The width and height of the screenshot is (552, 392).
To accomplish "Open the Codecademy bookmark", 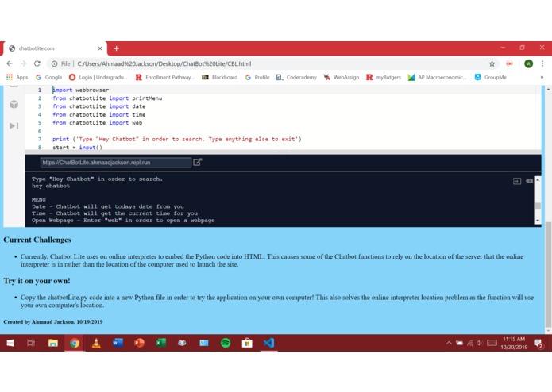I will pos(296,77).
